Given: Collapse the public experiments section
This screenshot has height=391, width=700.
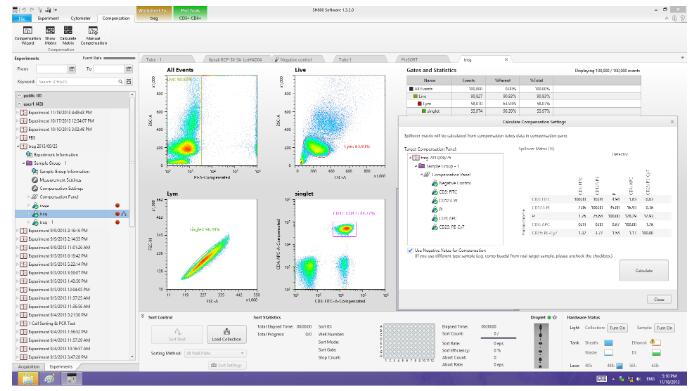Looking at the screenshot, I should pos(19,96).
